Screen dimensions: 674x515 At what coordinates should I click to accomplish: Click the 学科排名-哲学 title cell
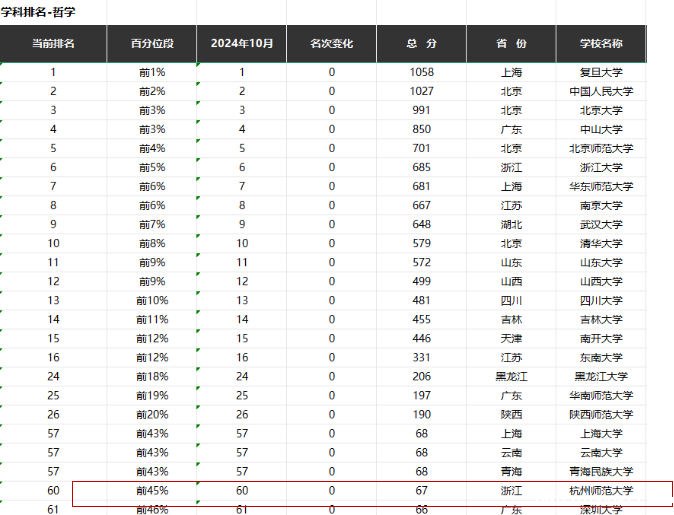[40, 12]
